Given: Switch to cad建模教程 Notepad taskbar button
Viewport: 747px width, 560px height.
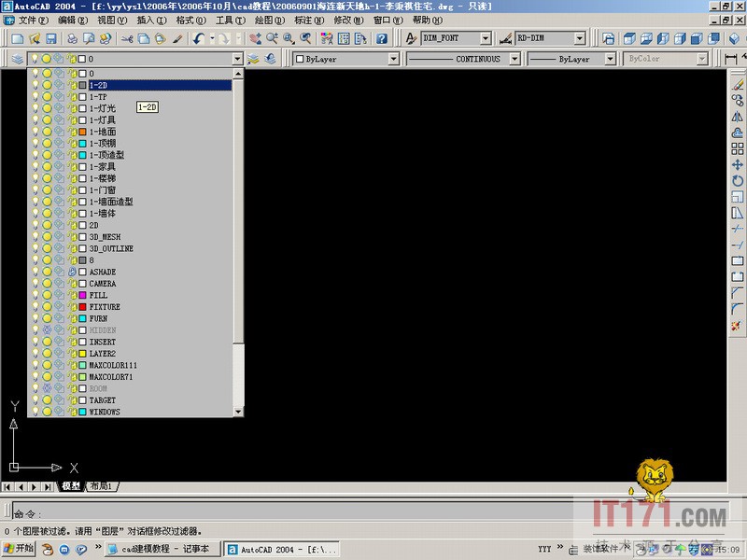Looking at the screenshot, I should (x=163, y=549).
